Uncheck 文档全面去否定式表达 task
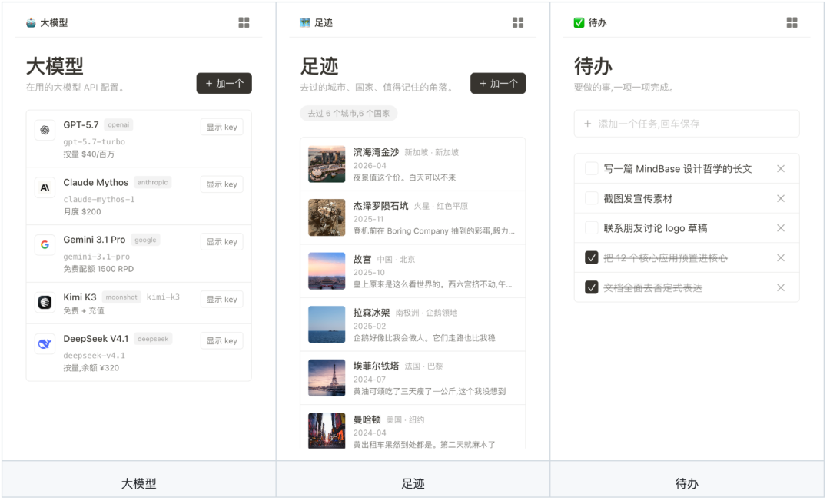The width and height of the screenshot is (830, 504). pyautogui.click(x=592, y=287)
